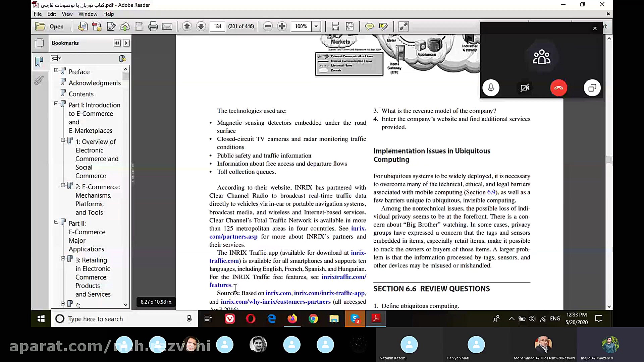Go to next page with down arrow
This screenshot has width=644, height=362.
pos(201,26)
